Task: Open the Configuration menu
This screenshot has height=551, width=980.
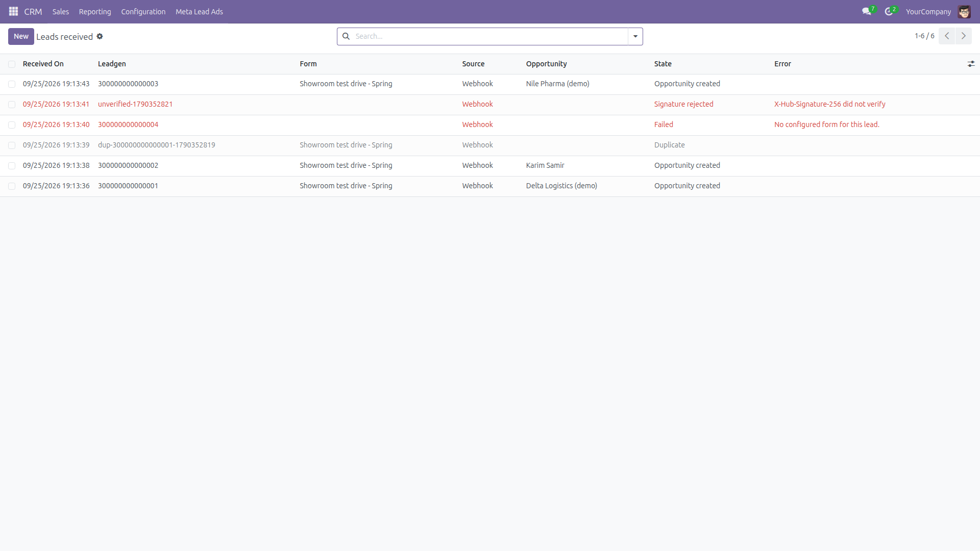Action: pyautogui.click(x=143, y=11)
